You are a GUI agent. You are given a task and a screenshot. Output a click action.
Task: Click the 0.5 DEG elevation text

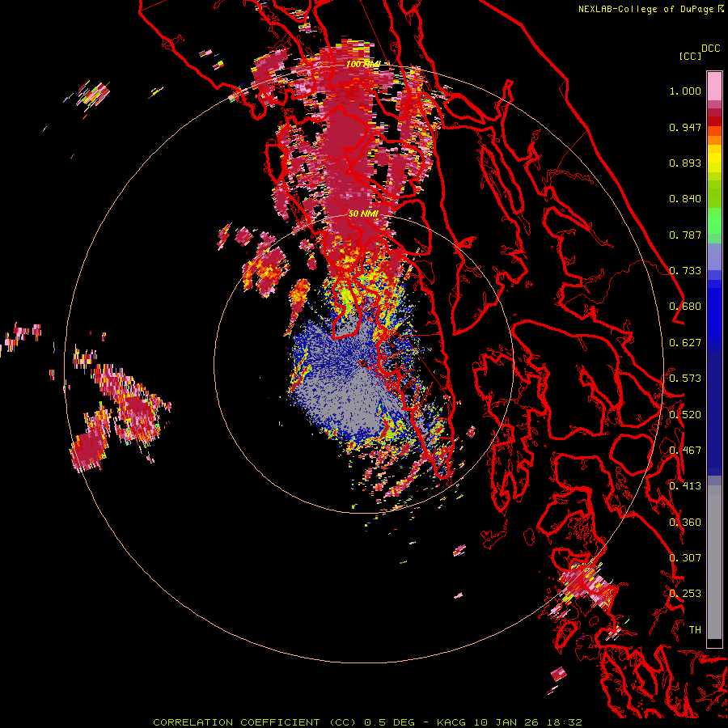391,722
